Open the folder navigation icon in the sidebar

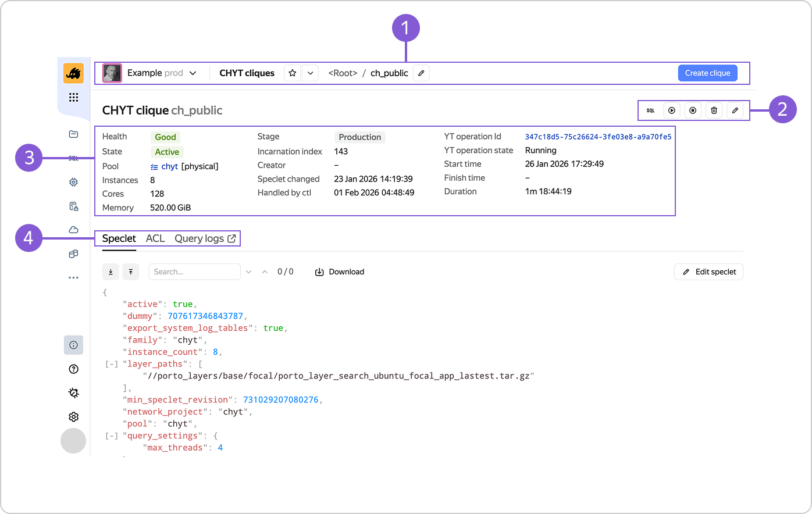[x=73, y=134]
